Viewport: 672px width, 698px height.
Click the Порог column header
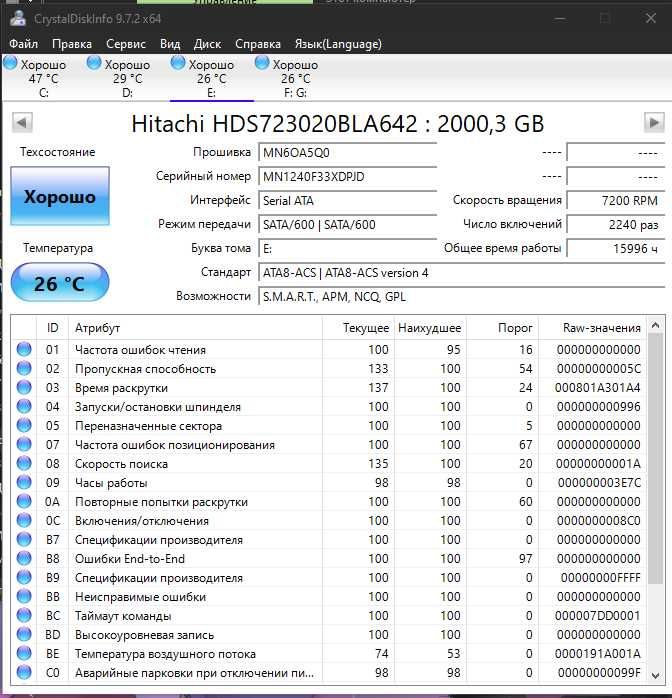[502, 328]
